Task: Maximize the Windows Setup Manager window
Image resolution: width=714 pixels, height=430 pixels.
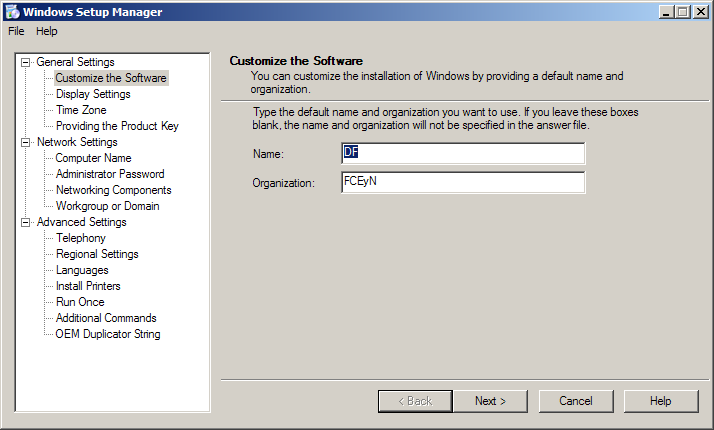Action: (683, 12)
